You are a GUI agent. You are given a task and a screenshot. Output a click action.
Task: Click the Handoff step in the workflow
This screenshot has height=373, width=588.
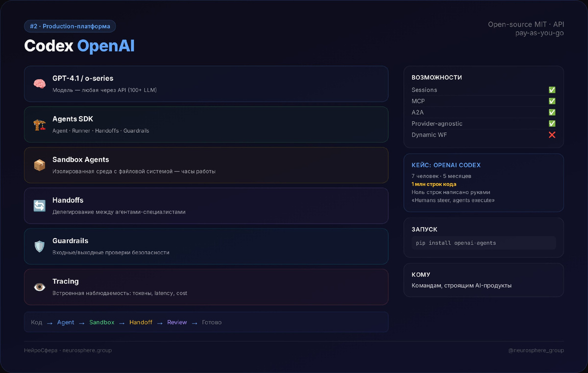pyautogui.click(x=141, y=323)
